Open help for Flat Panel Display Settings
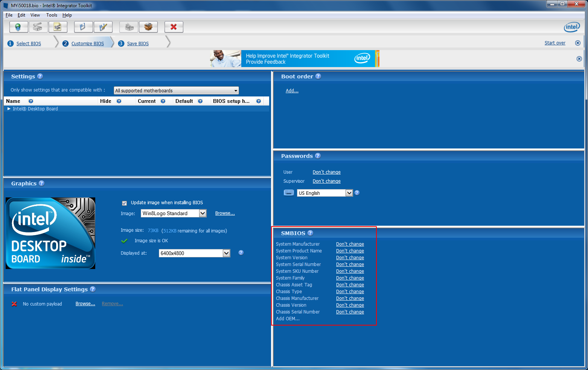Screen dimensions: 588x370 point(93,289)
